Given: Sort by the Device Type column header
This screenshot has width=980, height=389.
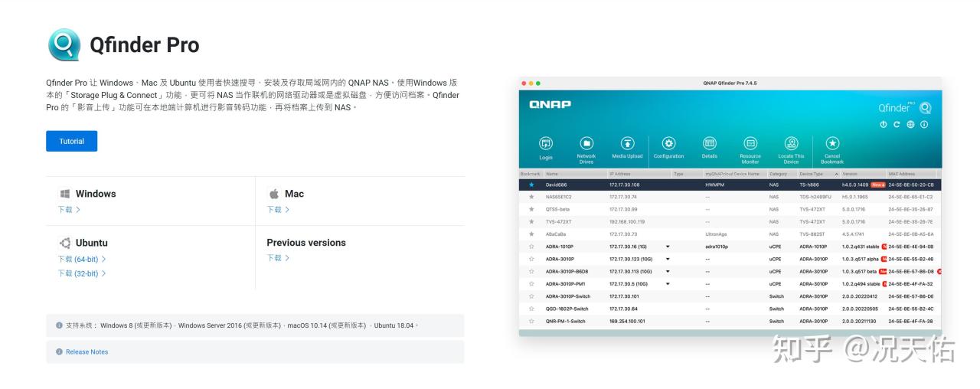Looking at the screenshot, I should (x=818, y=174).
